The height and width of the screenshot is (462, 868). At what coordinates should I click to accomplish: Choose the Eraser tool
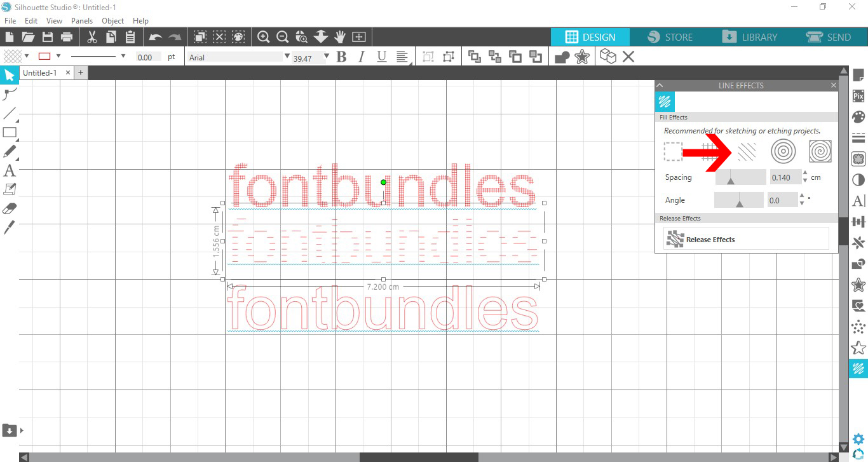pyautogui.click(x=10, y=208)
